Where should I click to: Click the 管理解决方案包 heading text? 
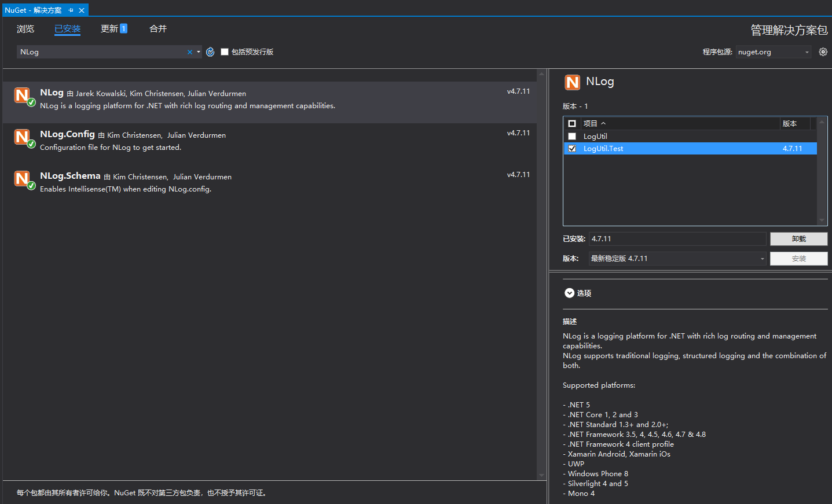[789, 30]
